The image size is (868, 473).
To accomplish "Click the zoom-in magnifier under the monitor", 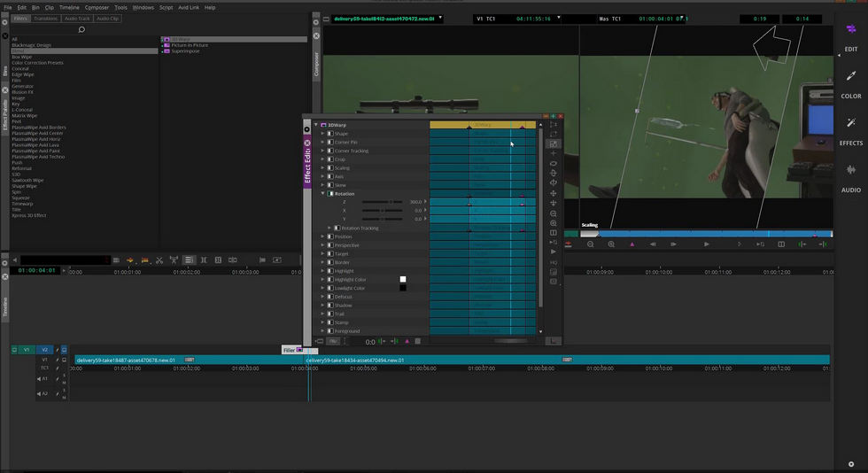I will (611, 244).
